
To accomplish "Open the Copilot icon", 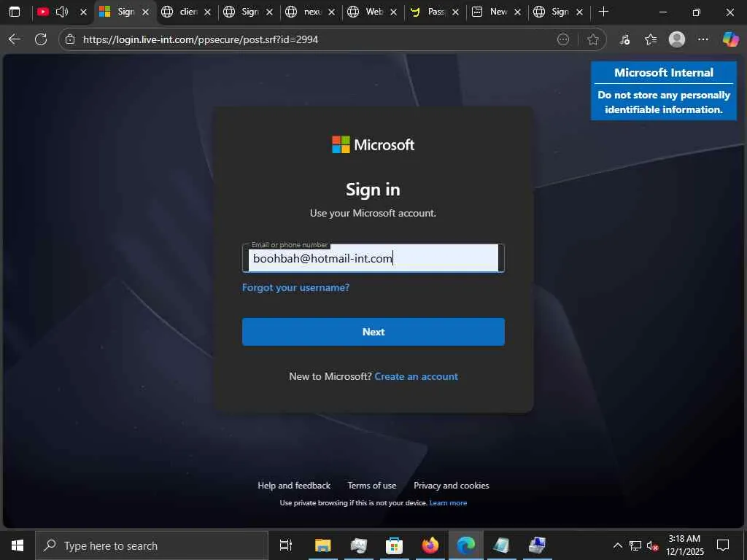I will tap(730, 39).
